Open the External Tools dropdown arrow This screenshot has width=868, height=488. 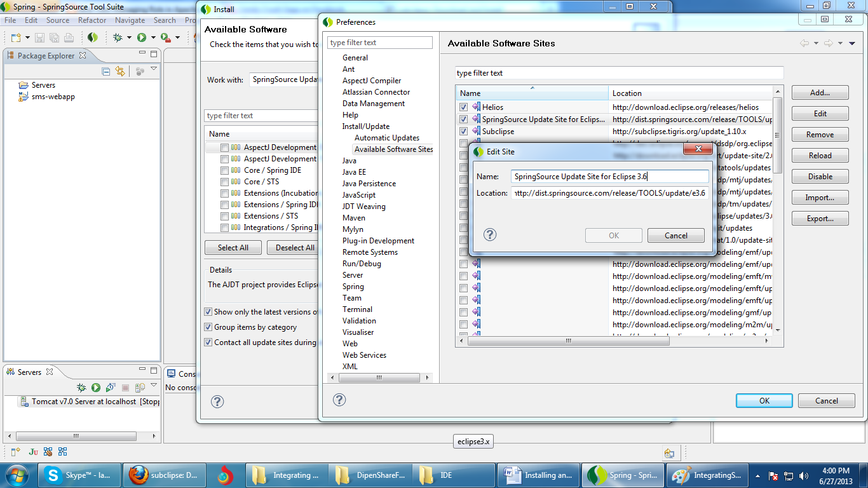(177, 38)
